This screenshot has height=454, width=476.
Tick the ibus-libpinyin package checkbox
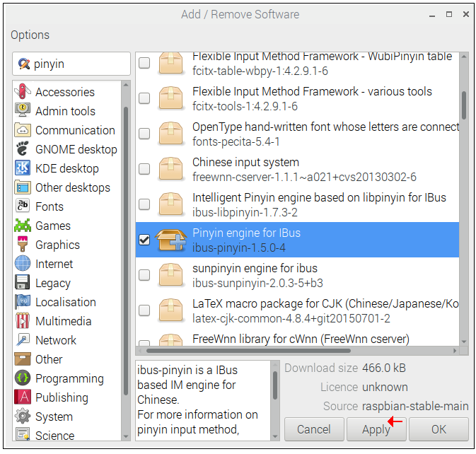tap(144, 204)
